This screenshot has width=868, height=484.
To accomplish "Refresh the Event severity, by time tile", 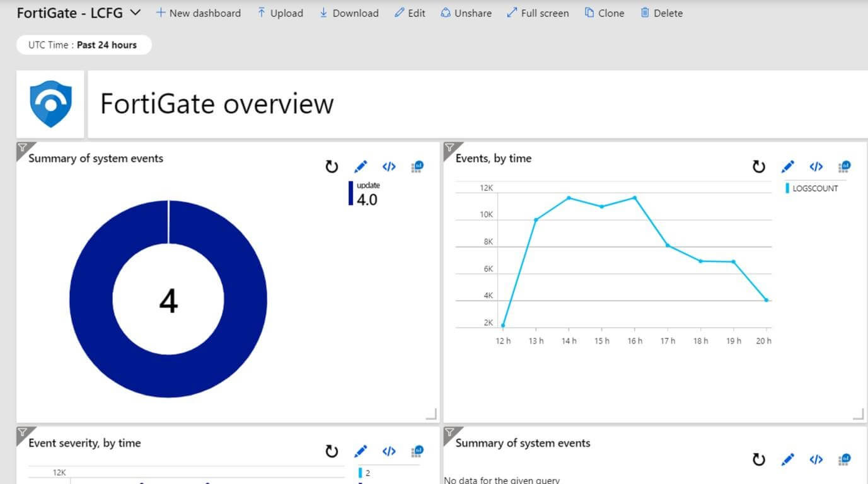I will 332,451.
